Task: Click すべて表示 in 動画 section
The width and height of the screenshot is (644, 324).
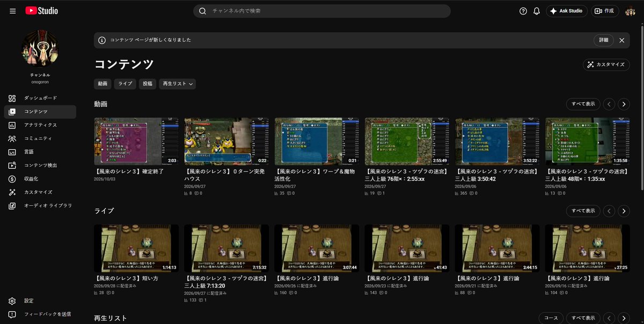Action: pos(583,104)
